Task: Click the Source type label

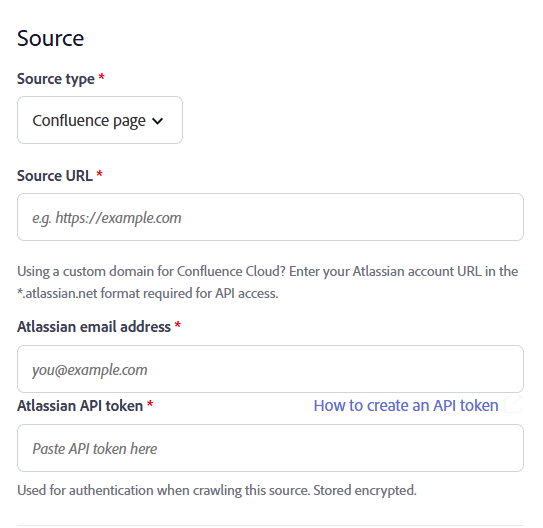Action: [x=56, y=79]
